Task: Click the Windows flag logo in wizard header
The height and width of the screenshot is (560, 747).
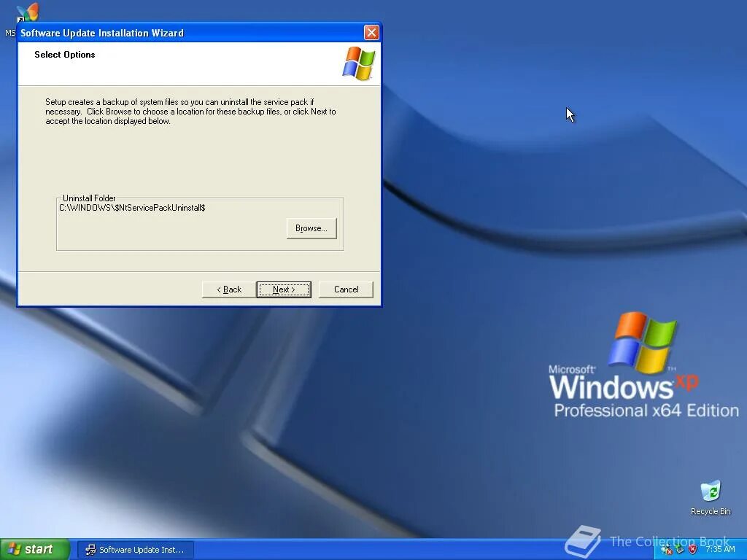Action: pyautogui.click(x=359, y=63)
